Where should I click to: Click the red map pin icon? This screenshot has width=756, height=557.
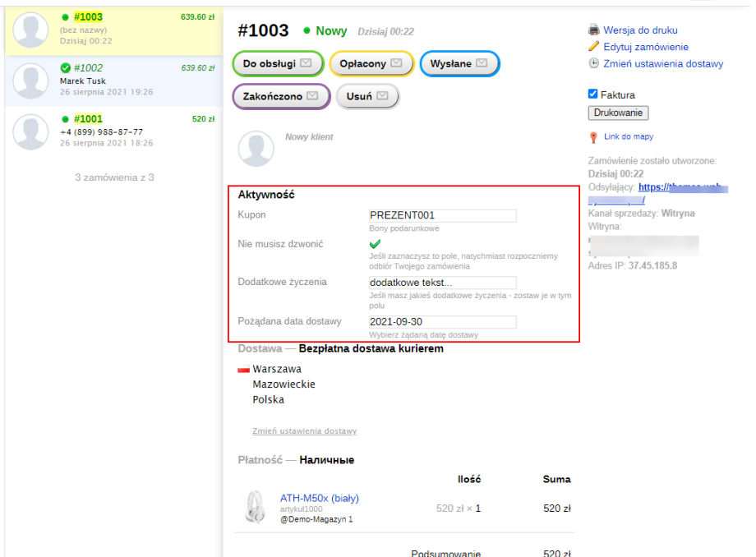(x=593, y=137)
